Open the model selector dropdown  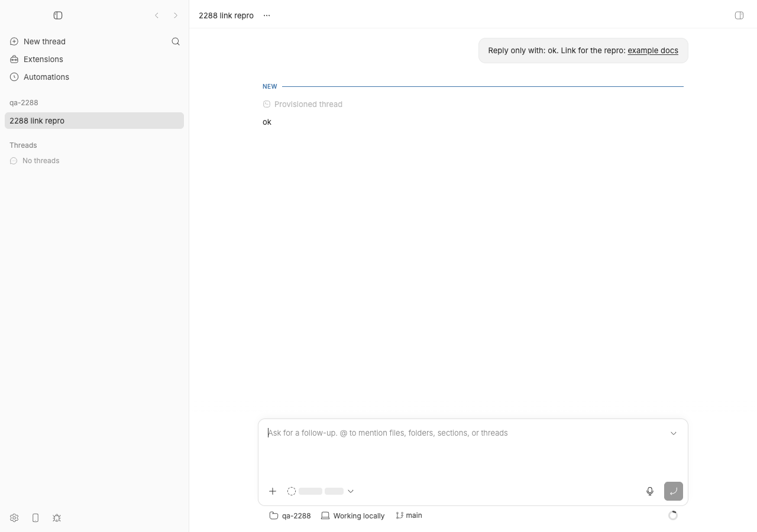tap(320, 491)
